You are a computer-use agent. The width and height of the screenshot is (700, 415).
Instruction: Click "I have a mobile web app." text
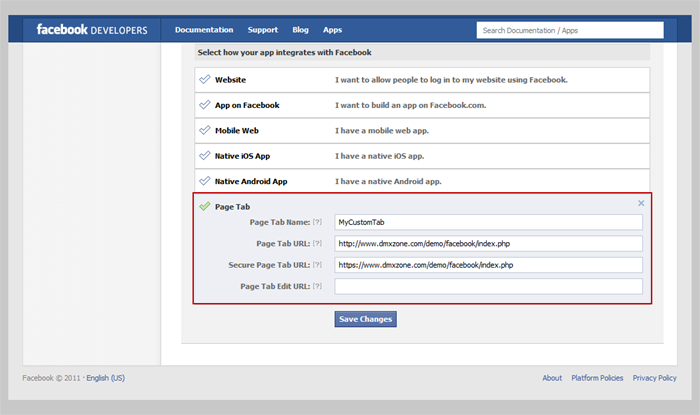[382, 131]
